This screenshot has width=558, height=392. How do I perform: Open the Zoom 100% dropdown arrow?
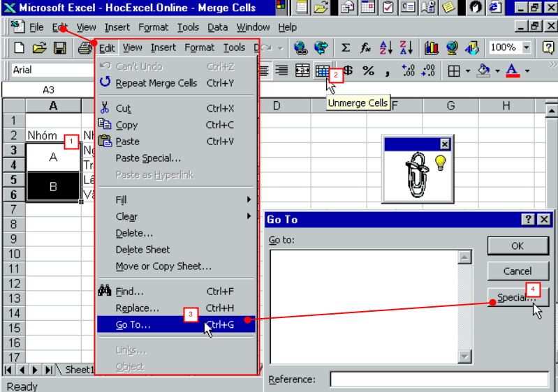pos(526,47)
